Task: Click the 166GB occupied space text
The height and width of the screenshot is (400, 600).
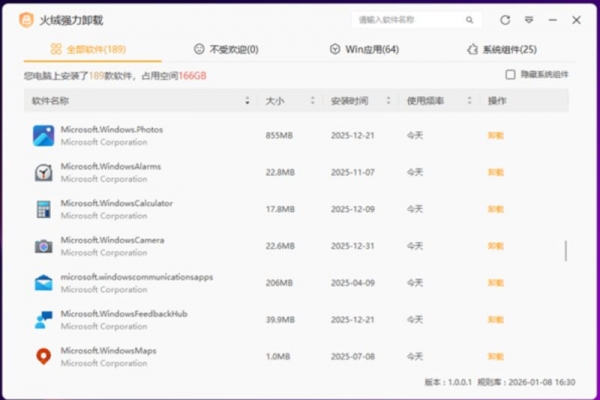Action: pyautogui.click(x=192, y=76)
